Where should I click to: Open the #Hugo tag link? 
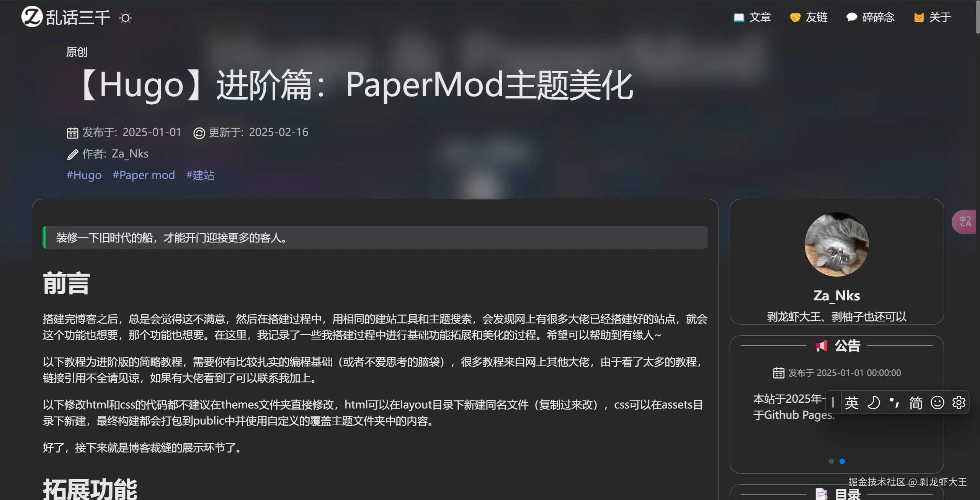[83, 175]
